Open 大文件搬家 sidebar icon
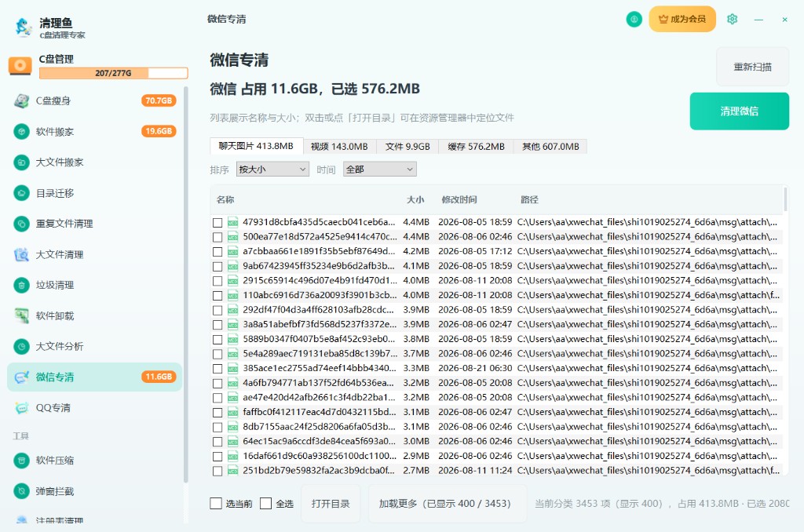The image size is (804, 532). coord(21,162)
